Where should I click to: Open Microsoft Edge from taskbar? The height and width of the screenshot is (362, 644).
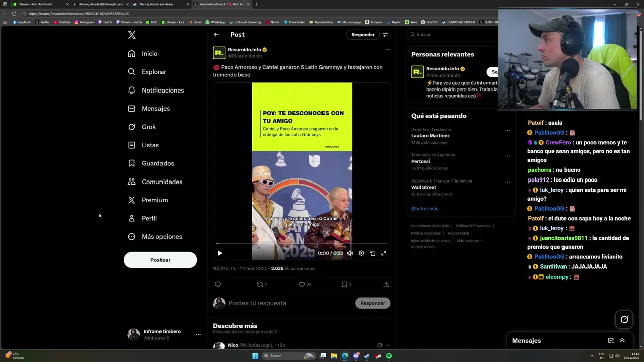345,356
